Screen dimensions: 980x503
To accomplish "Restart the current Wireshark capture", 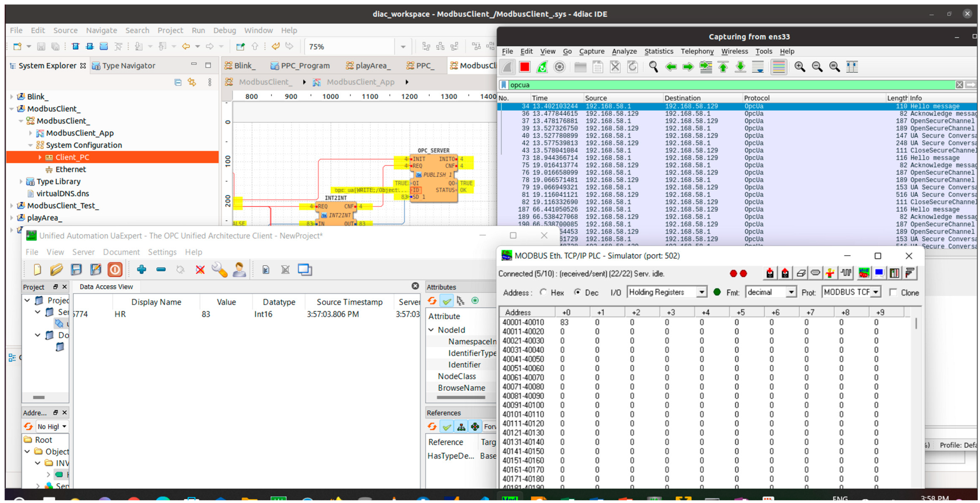I will pos(542,67).
